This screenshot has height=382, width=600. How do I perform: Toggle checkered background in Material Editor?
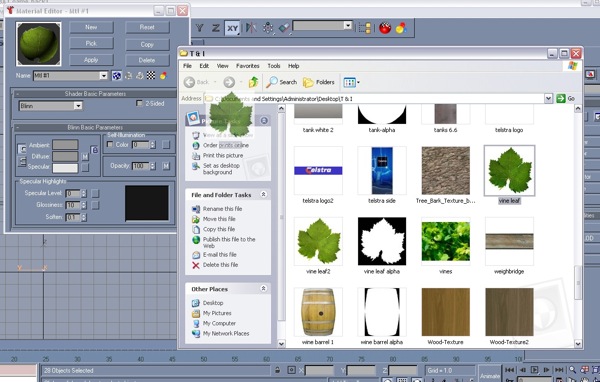tap(151, 75)
